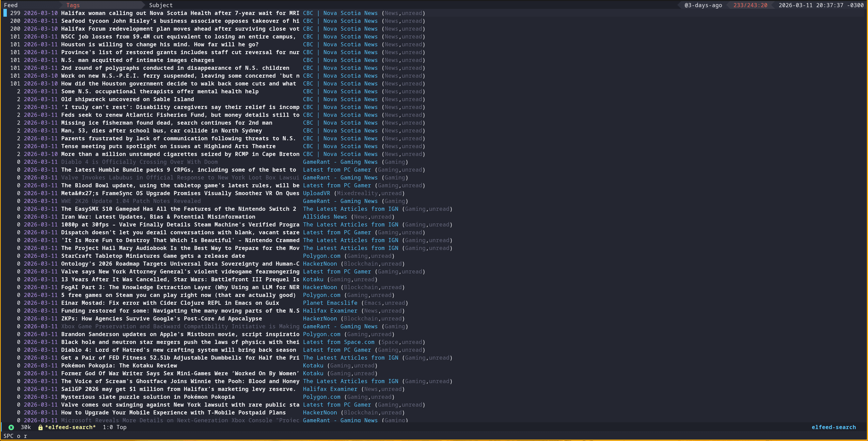The height and width of the screenshot is (441, 868).
Task: Select 'Dispatch doesn't let you derail conversations' entry
Action: (180, 232)
